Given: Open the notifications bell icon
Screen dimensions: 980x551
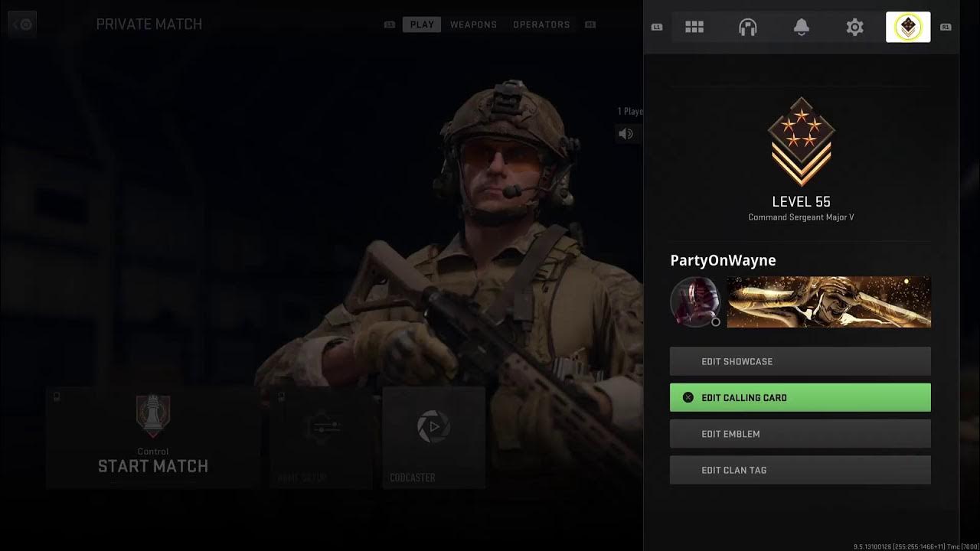Looking at the screenshot, I should [x=802, y=28].
